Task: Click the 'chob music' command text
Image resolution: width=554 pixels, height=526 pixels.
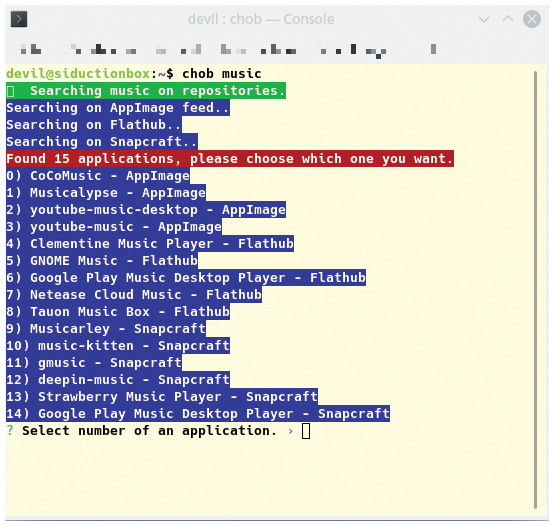Action: pyautogui.click(x=222, y=74)
